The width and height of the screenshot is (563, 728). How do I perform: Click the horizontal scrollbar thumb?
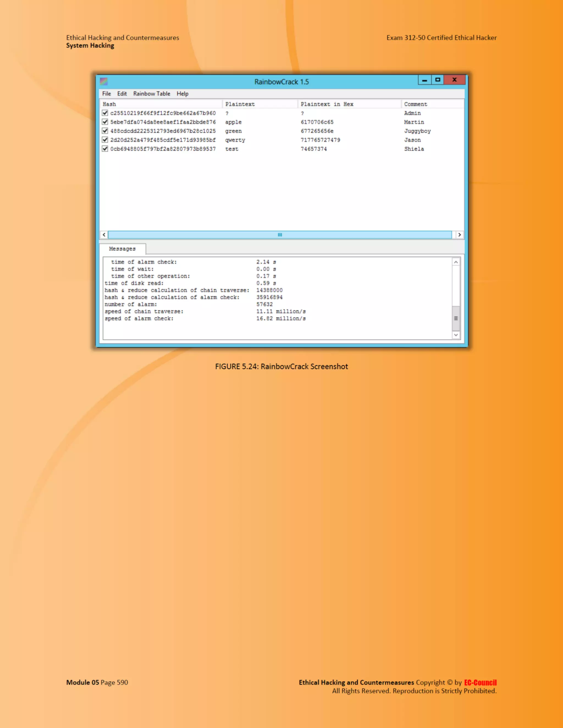(280, 235)
